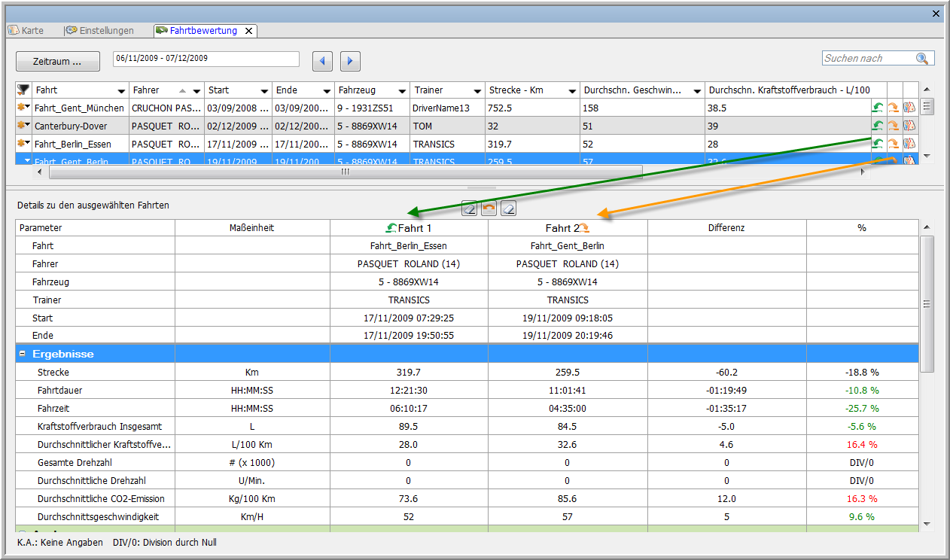Open Fahrt column filter dropdown

point(122,91)
